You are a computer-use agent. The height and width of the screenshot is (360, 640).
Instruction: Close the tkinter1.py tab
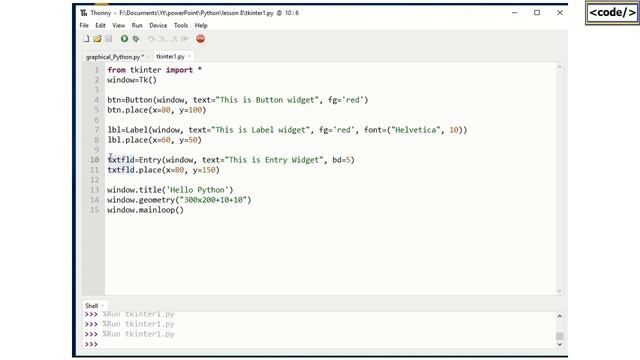click(x=189, y=56)
